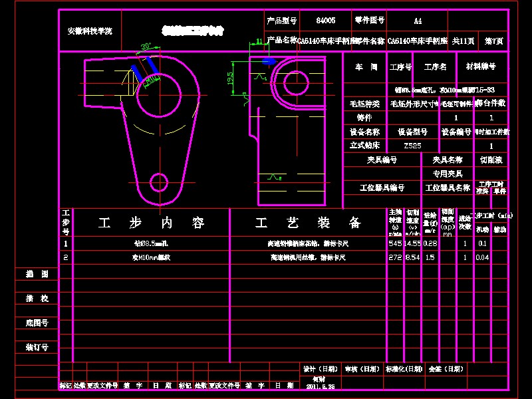532x399 pixels.
Task: Select the 专用夹具 fixture name value
Action: (x=448, y=174)
